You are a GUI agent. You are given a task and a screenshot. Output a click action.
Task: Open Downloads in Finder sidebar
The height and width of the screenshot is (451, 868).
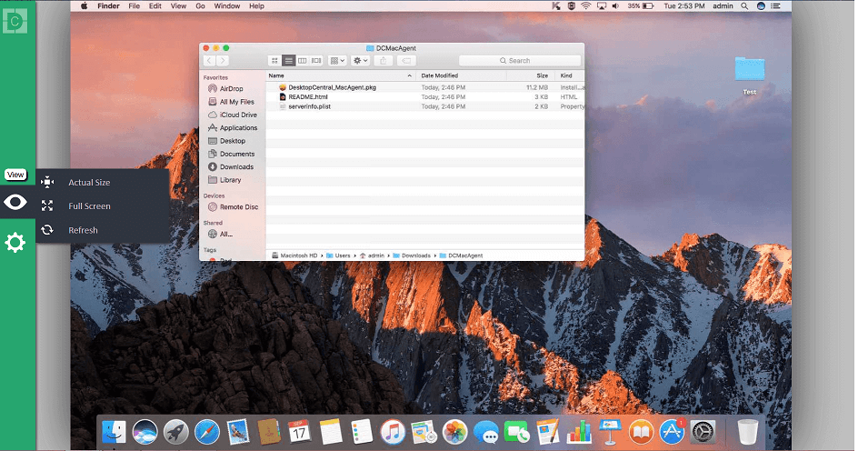point(236,167)
